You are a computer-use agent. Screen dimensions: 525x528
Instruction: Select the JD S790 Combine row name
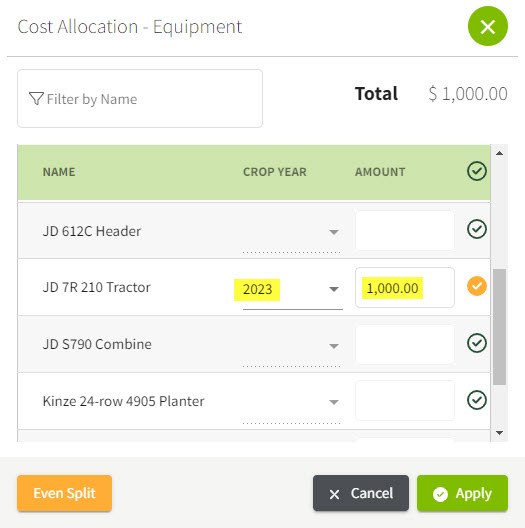pyautogui.click(x=97, y=344)
